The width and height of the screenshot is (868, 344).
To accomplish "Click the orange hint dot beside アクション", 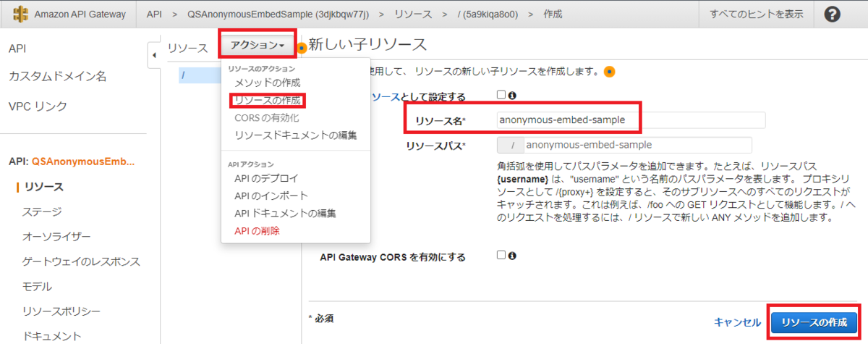I will [x=302, y=48].
